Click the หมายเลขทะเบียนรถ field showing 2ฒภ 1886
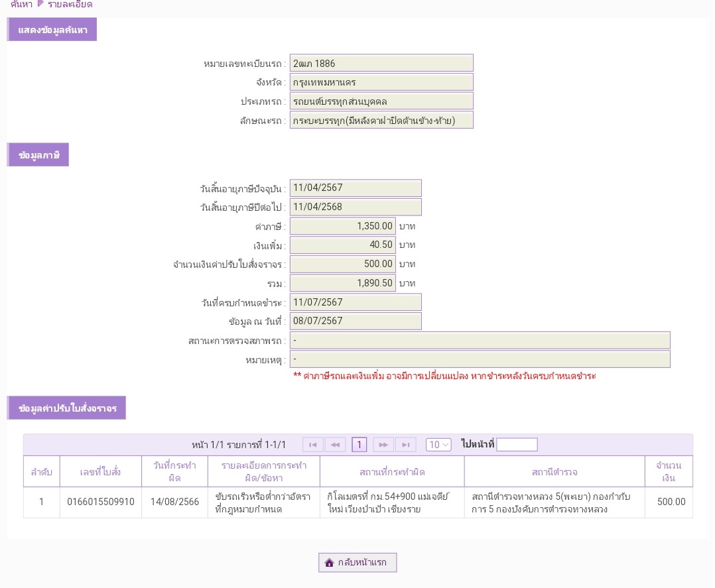Screen dimensions: 715x588 381,63
